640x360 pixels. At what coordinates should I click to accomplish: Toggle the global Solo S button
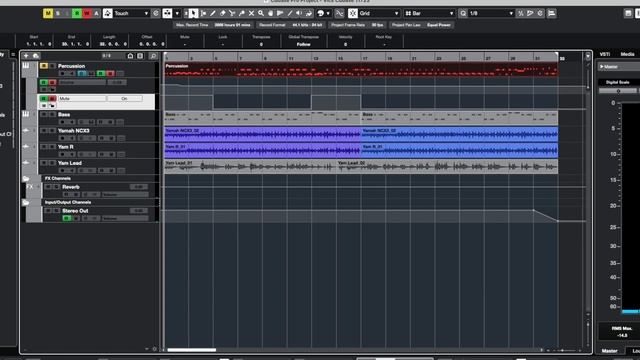[58, 13]
